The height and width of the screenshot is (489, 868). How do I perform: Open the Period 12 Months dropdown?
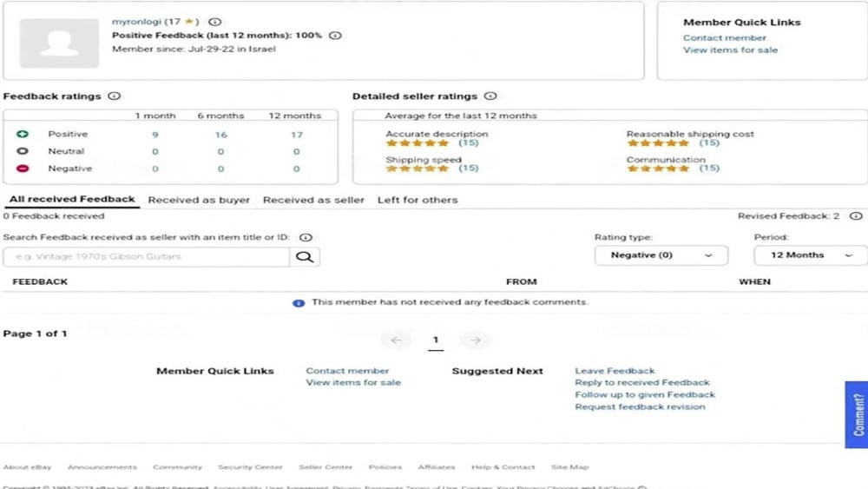[811, 255]
